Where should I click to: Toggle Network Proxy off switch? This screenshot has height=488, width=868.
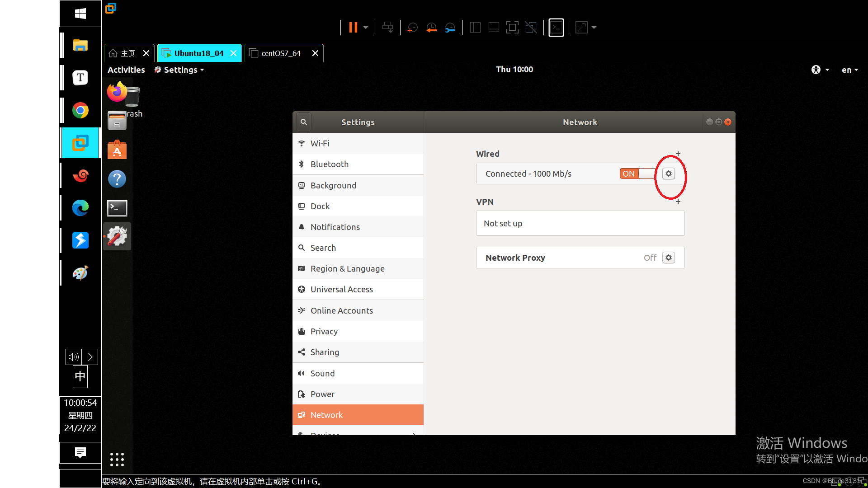pyautogui.click(x=649, y=258)
